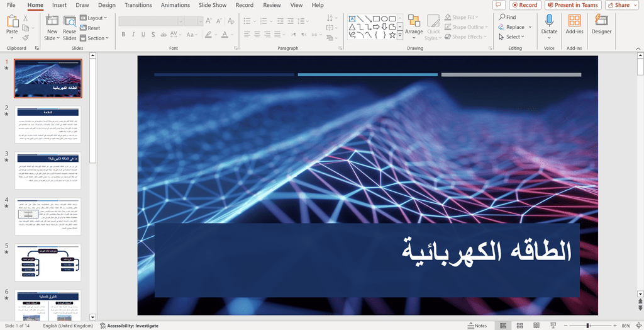The width and height of the screenshot is (644, 330).
Task: Click the Record button
Action: pos(525,5)
